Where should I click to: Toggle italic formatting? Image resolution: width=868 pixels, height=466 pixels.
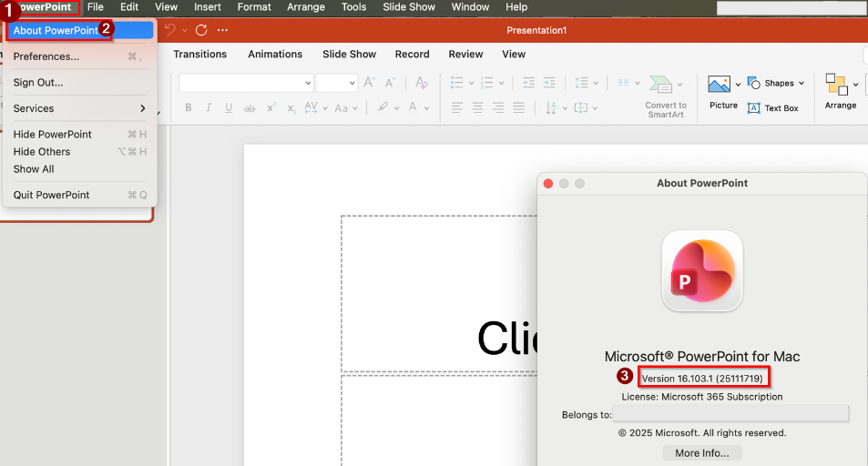point(208,108)
